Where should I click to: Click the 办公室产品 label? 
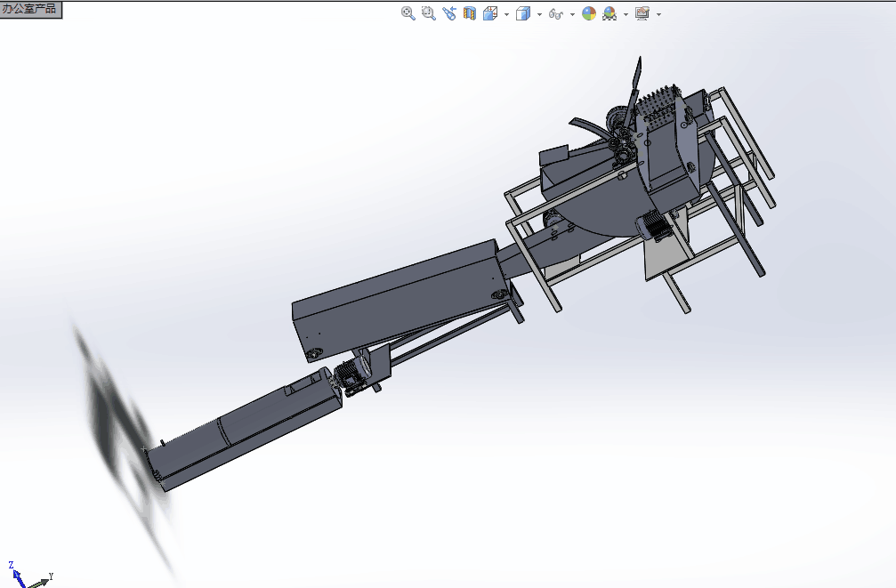tap(29, 9)
